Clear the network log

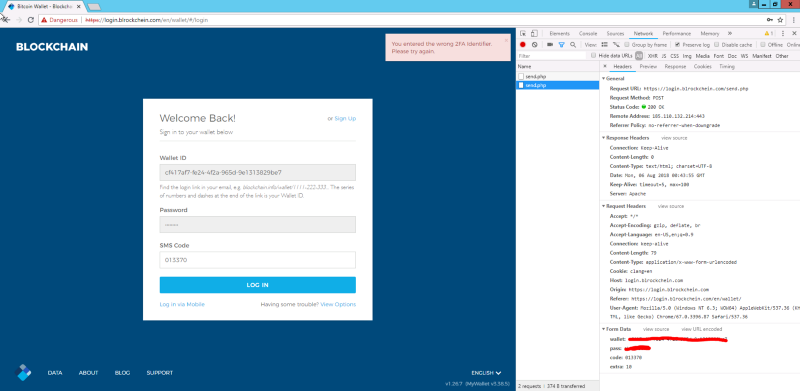pos(534,45)
